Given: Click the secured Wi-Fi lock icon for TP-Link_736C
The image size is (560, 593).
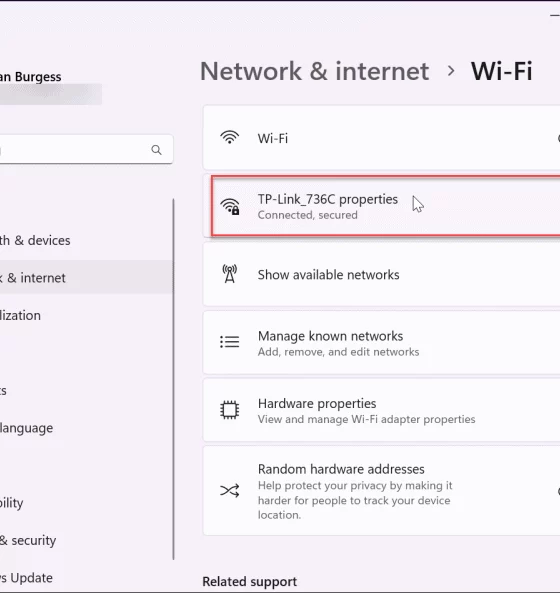Looking at the screenshot, I should 230,206.
